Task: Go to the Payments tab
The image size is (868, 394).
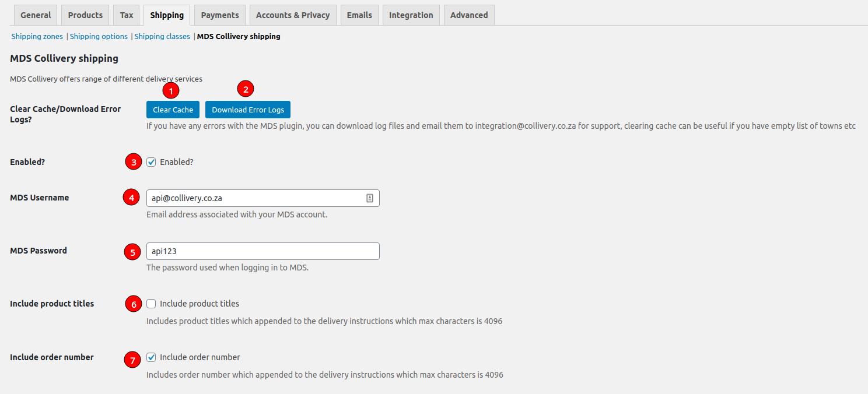Action: click(220, 15)
